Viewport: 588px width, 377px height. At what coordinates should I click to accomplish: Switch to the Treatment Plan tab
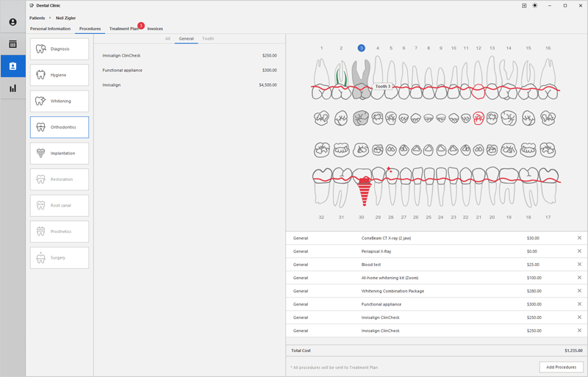click(123, 29)
